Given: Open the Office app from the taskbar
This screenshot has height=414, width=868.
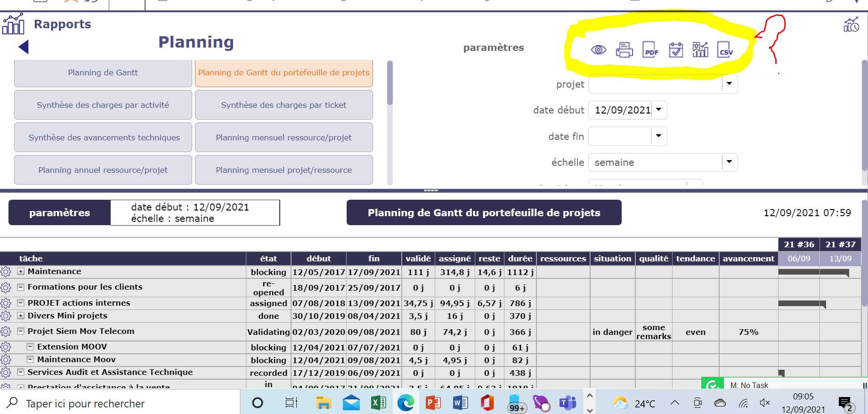Looking at the screenshot, I should [487, 403].
